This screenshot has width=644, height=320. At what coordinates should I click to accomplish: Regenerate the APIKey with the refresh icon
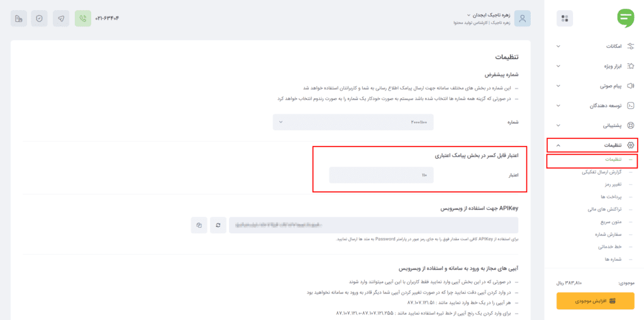click(x=218, y=225)
